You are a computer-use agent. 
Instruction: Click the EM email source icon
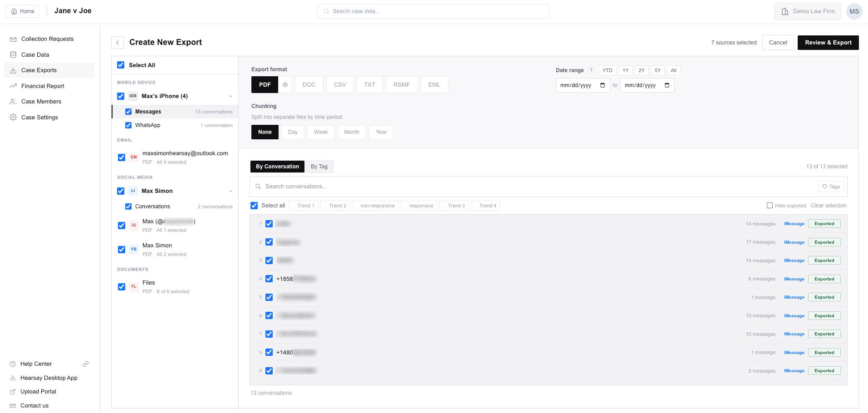[x=134, y=157]
